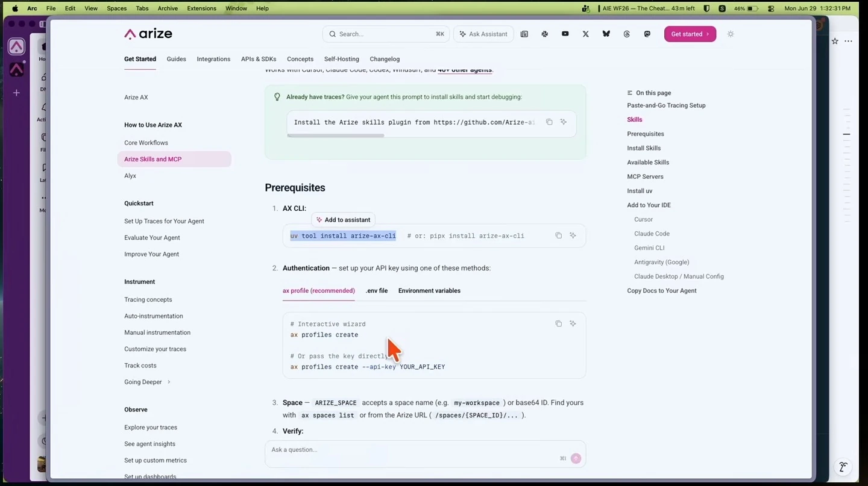Open the macOS Control Center icon
The width and height of the screenshot is (868, 486).
tap(771, 8)
